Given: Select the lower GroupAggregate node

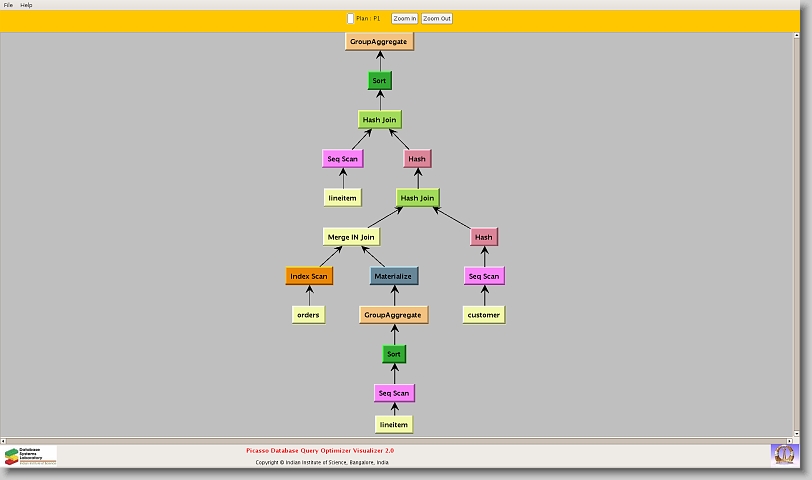Looking at the screenshot, I should [393, 315].
